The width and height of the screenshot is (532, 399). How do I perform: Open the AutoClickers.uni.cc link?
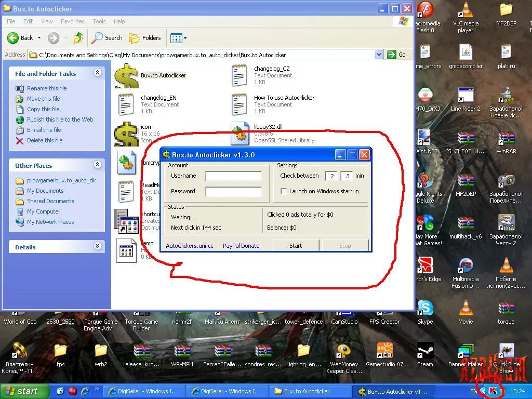pyautogui.click(x=190, y=246)
